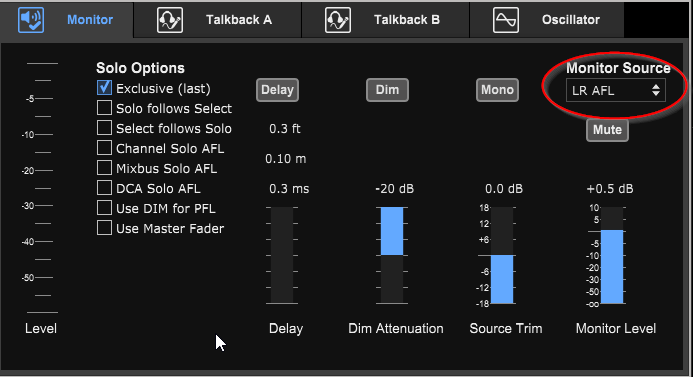
Task: Enable the Mono button
Action: [497, 90]
